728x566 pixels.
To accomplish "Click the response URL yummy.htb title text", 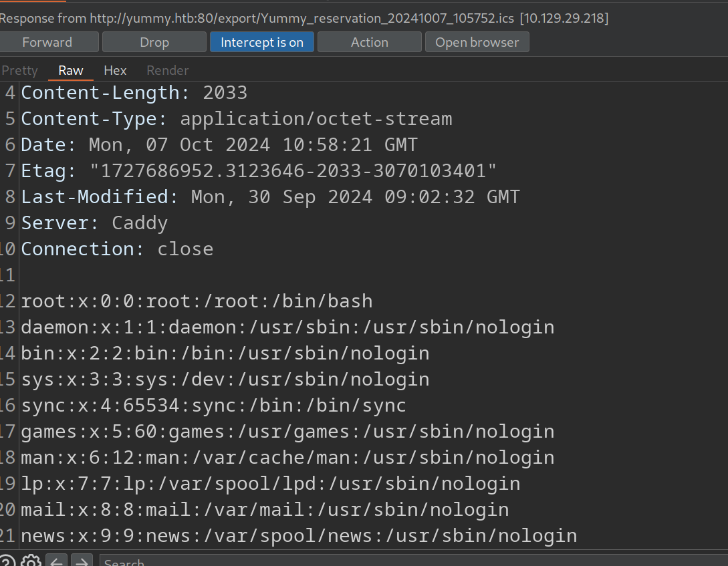I will (x=301, y=18).
